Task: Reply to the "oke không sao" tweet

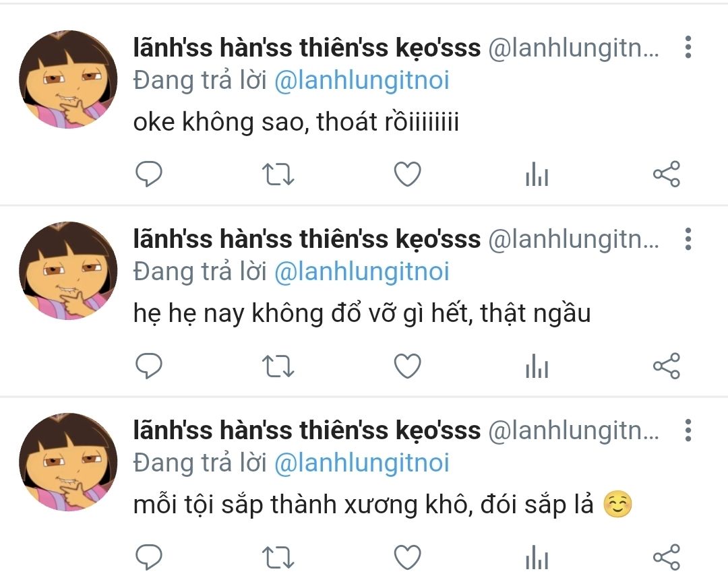Action: [149, 174]
